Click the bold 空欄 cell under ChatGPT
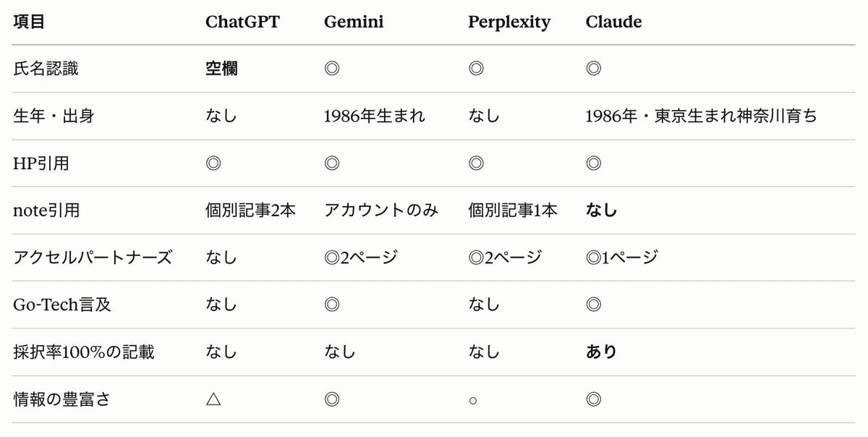 pyautogui.click(x=221, y=69)
